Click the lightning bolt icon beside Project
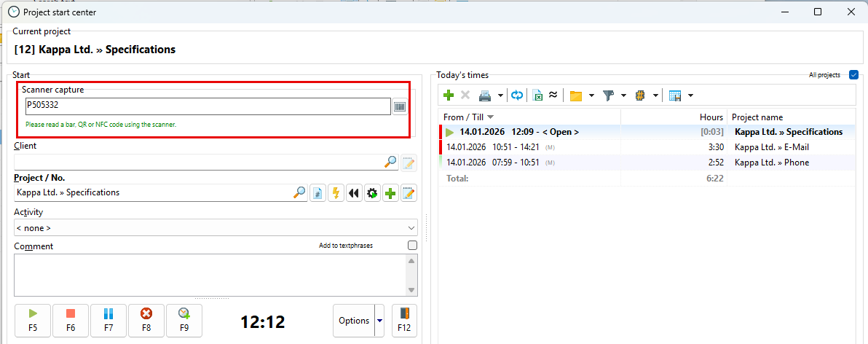This screenshot has width=868, height=344. (336, 193)
